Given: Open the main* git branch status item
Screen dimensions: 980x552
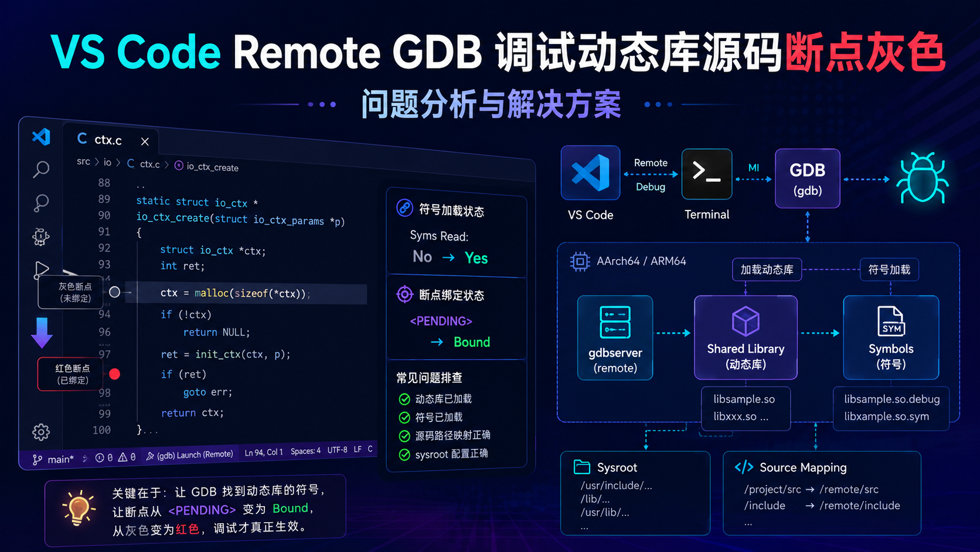Looking at the screenshot, I should pos(53,459).
